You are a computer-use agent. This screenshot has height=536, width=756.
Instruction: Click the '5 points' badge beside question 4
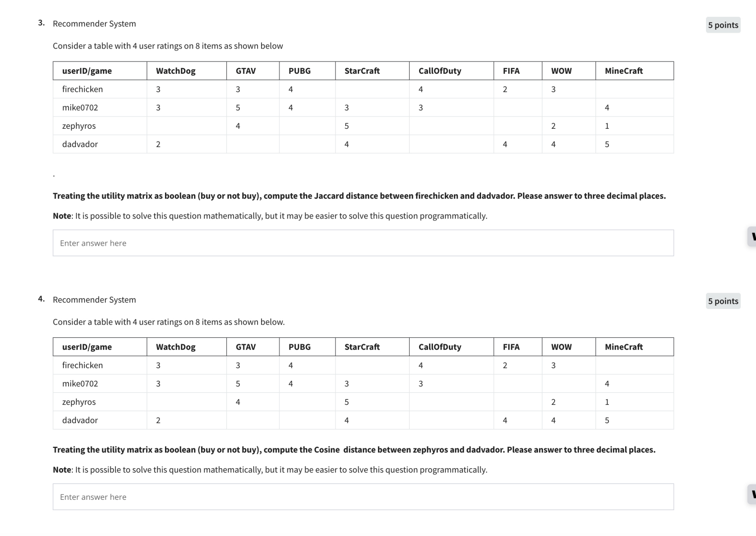(x=723, y=301)
